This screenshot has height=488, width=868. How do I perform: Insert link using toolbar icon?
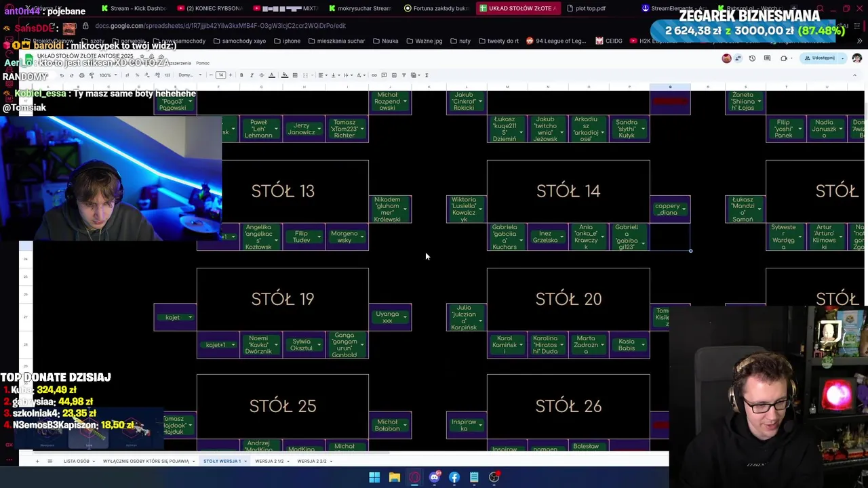(374, 75)
